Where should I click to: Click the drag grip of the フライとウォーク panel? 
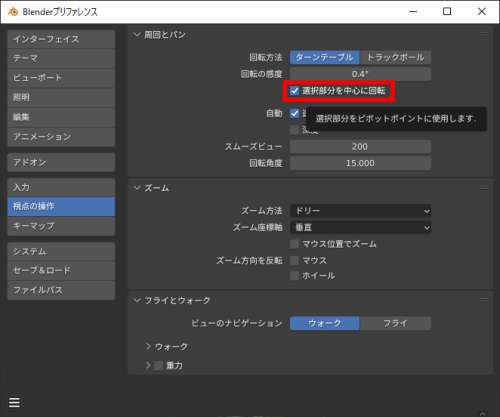(484, 300)
